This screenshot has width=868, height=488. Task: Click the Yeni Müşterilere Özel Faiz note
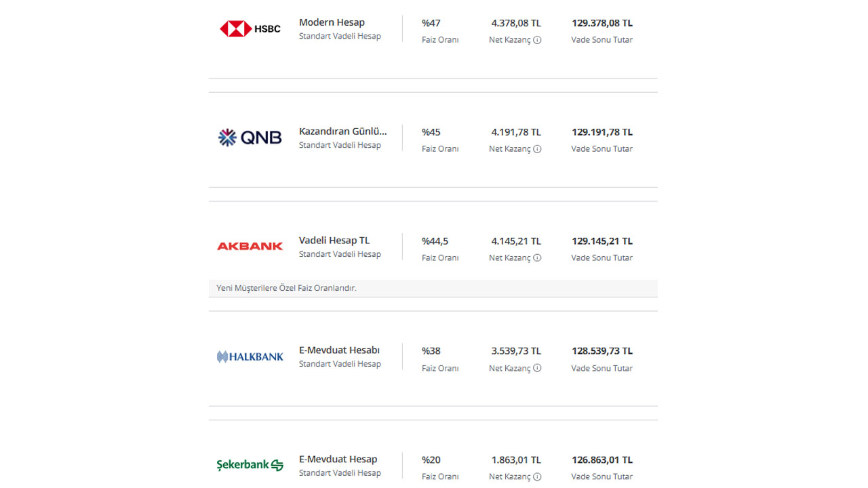pyautogui.click(x=286, y=288)
